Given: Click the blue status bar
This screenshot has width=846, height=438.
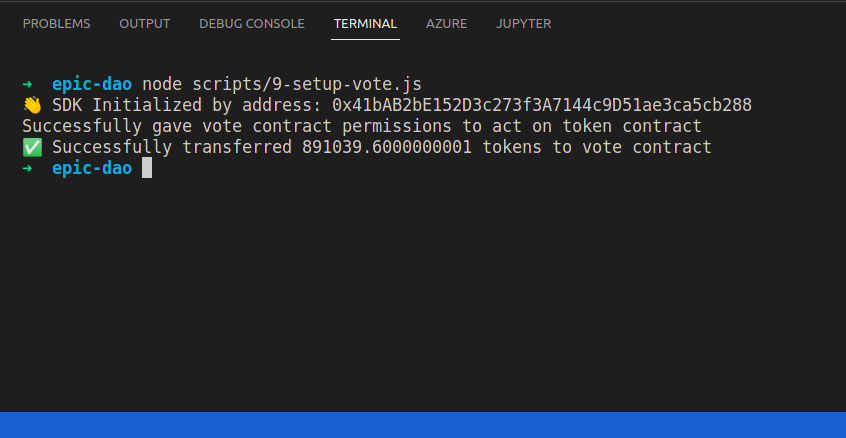Looking at the screenshot, I should (423, 425).
